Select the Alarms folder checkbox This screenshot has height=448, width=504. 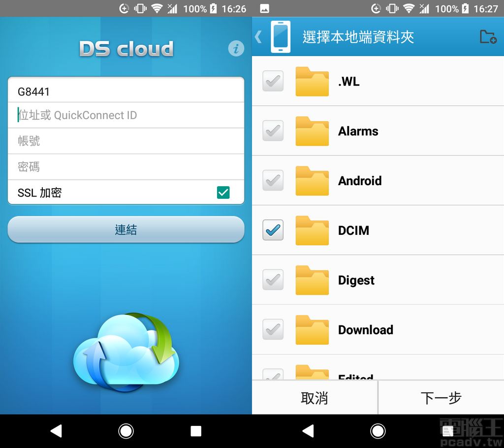point(273,131)
